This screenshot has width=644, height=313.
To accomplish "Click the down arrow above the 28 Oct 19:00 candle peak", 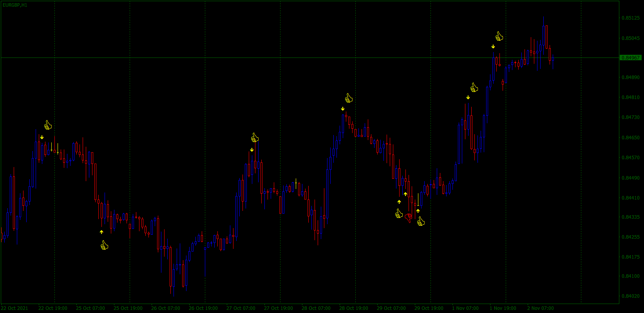I will (x=343, y=109).
